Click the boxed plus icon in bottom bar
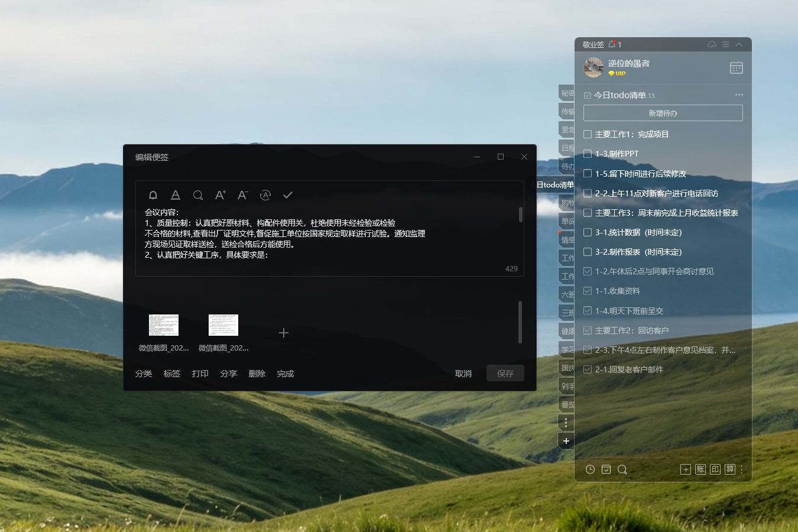The width and height of the screenshot is (798, 532). pyautogui.click(x=686, y=469)
